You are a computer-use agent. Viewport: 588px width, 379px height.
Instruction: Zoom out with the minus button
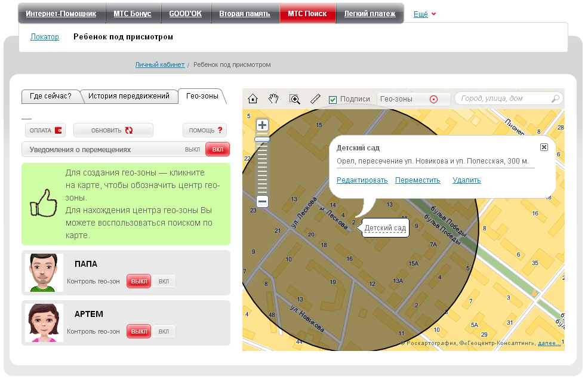(262, 201)
